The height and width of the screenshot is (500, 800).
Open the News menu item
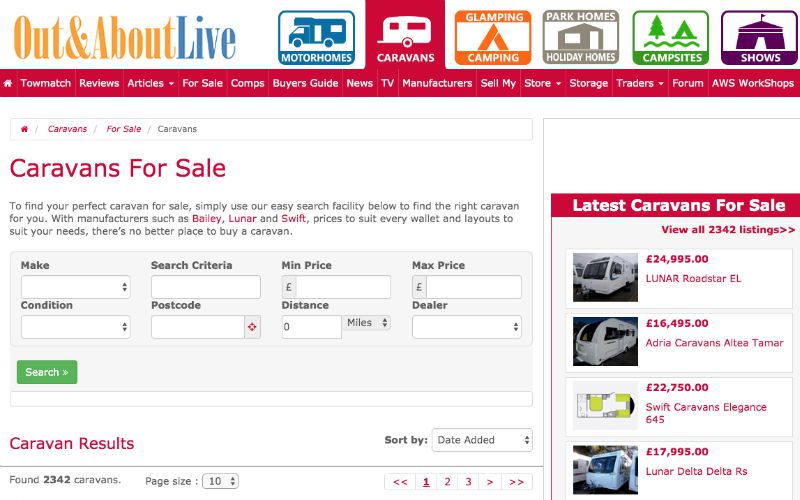360,83
